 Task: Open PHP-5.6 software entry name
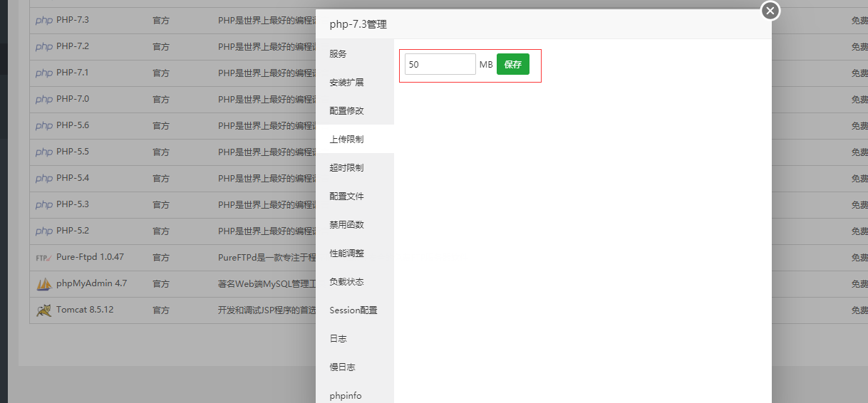[73, 125]
